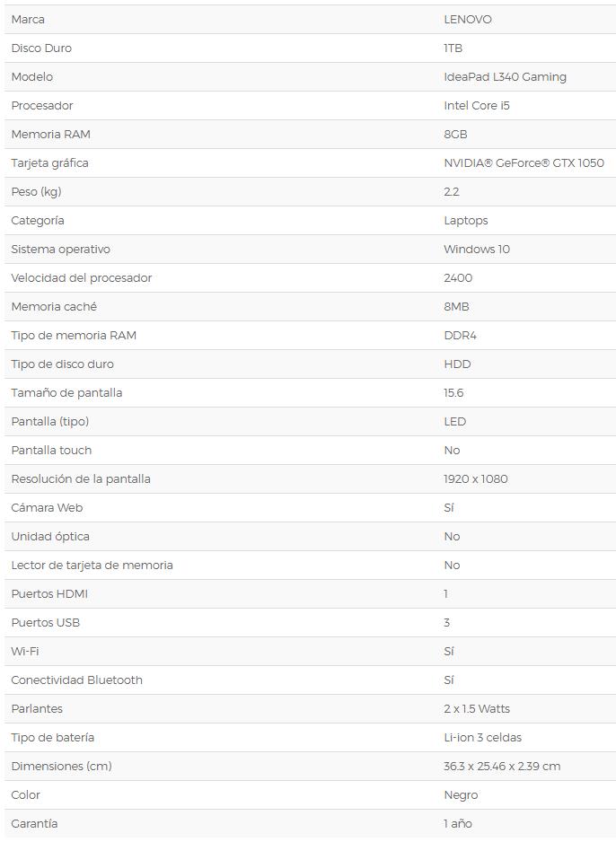Select the 1920 x 1080 resolution value
The height and width of the screenshot is (842, 616).
(475, 478)
